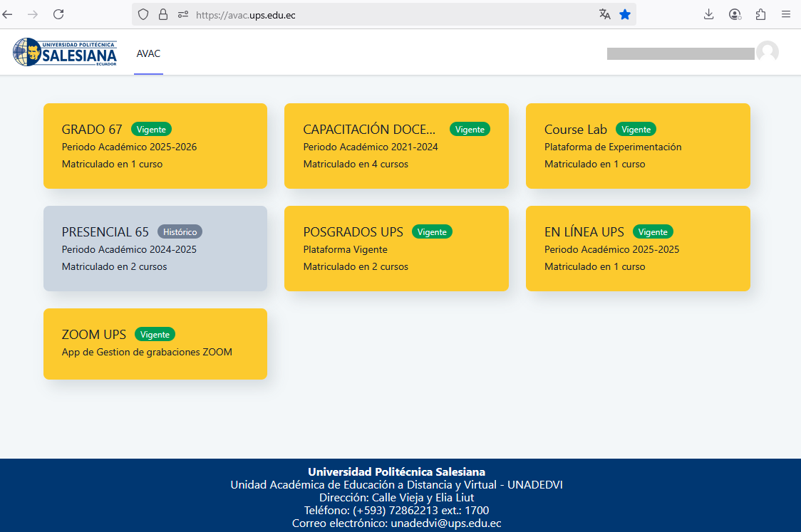Open the Course Lab card
This screenshot has height=532, width=801.
(x=638, y=146)
